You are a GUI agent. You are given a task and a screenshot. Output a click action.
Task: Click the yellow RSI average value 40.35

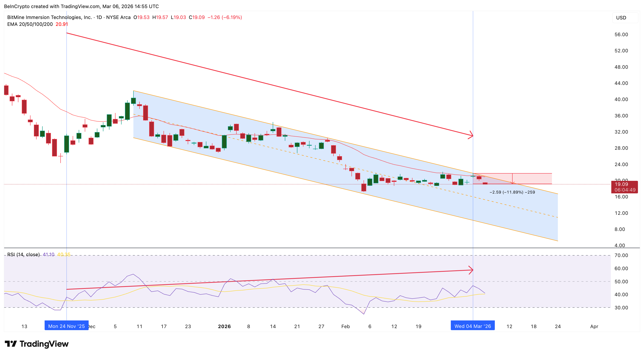pyautogui.click(x=63, y=254)
